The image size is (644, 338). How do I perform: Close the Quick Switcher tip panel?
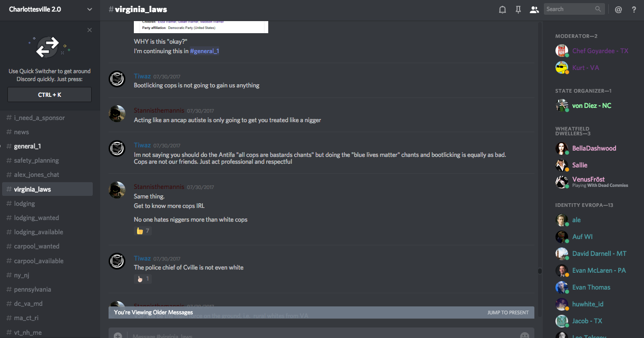click(x=90, y=31)
